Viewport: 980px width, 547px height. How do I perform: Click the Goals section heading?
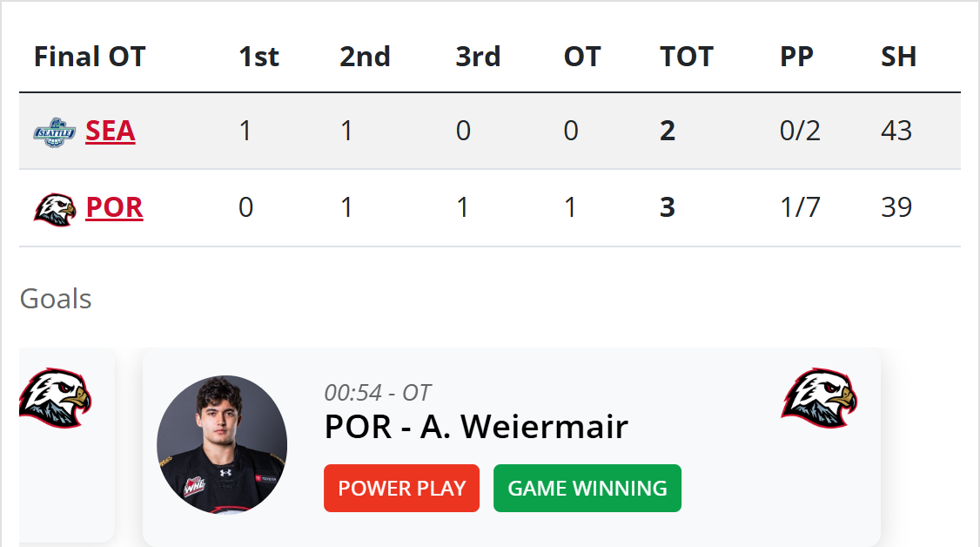click(56, 299)
